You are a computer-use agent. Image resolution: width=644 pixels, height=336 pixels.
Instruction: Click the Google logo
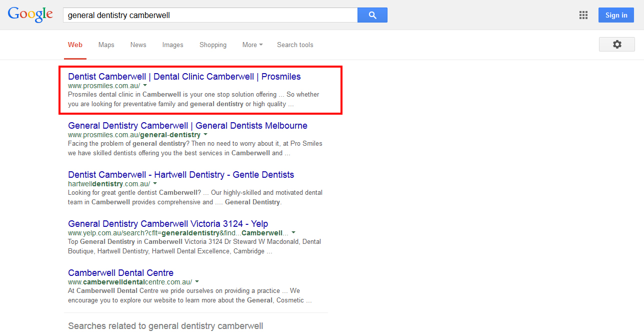point(30,15)
